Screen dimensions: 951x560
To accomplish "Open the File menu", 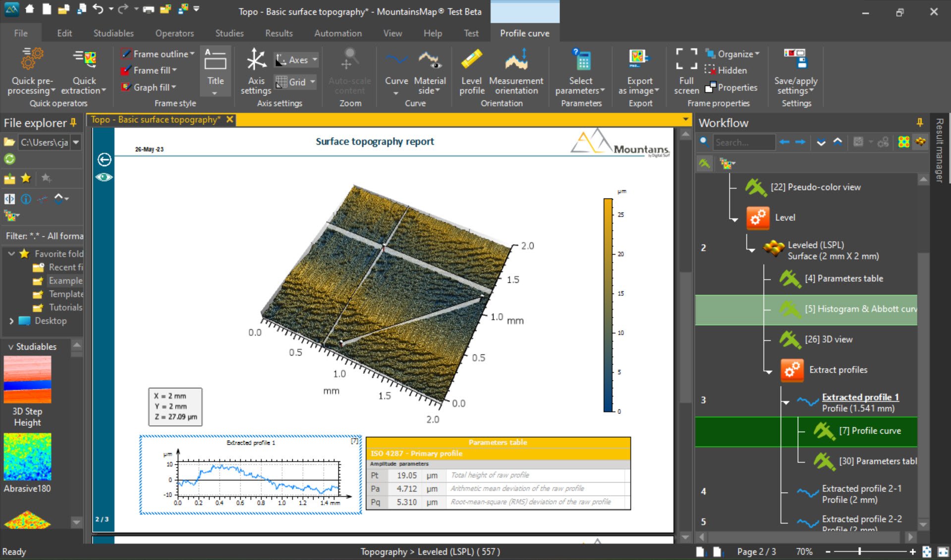I will point(21,33).
